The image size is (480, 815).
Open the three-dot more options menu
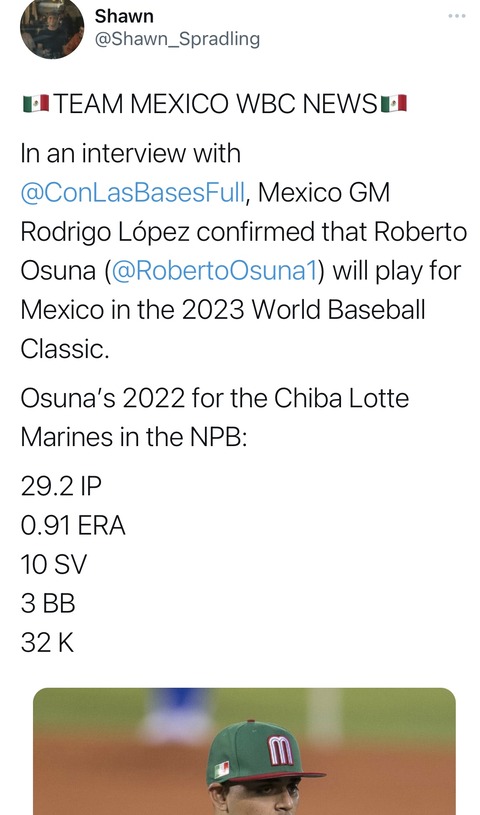pos(457,16)
